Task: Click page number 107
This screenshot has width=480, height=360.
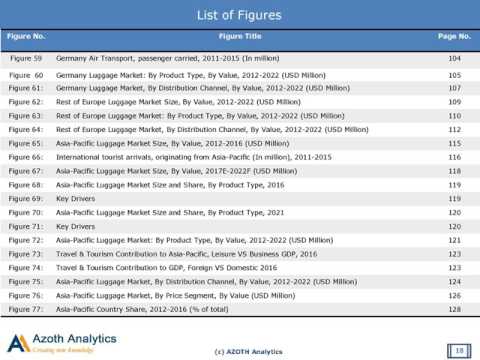Action: [455, 88]
